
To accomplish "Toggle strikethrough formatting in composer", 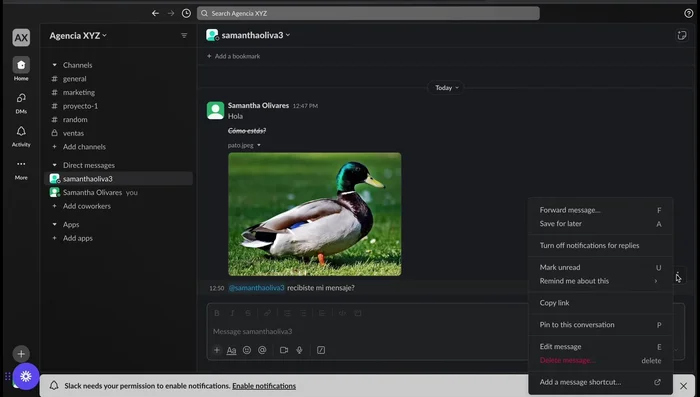I will pos(248,313).
